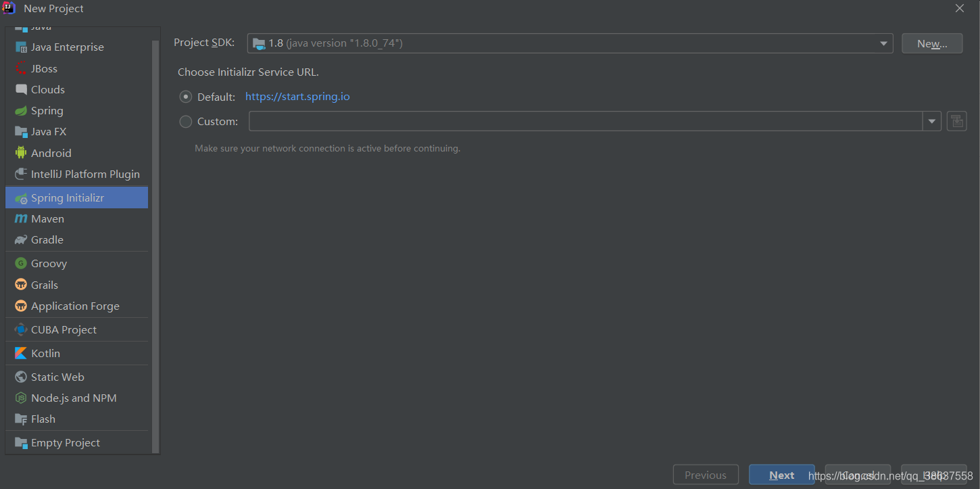Select the Custom service URL radio button

(x=186, y=122)
